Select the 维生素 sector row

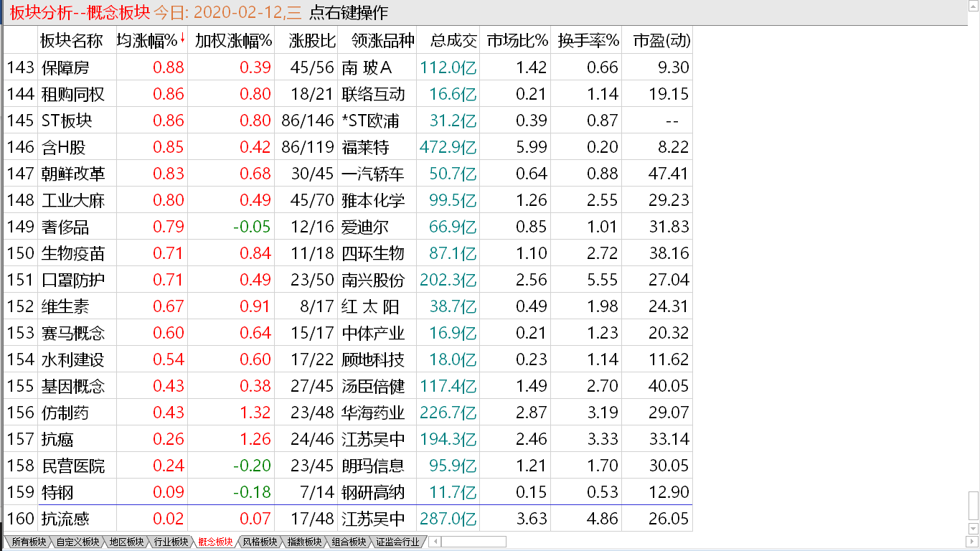pos(348,306)
